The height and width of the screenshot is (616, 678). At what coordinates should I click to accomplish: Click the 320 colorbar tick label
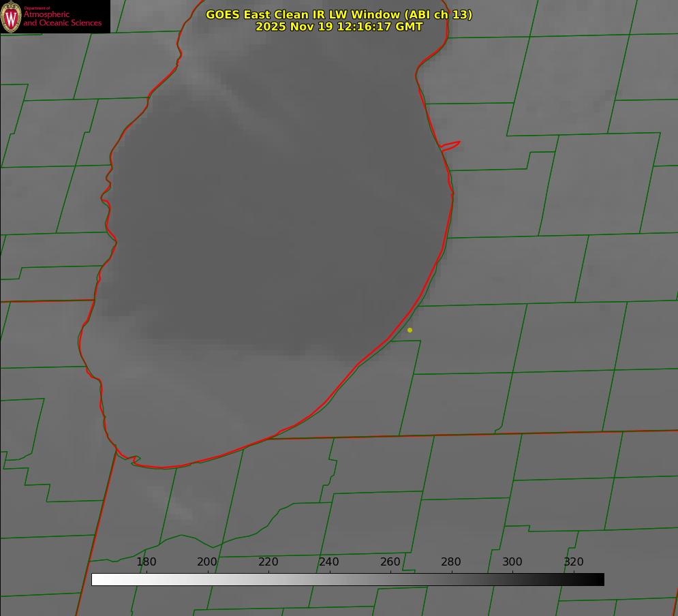tap(573, 562)
